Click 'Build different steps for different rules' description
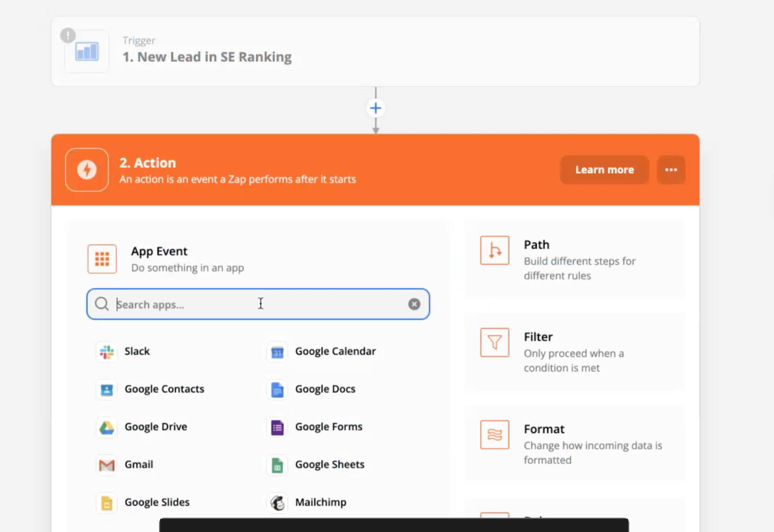774x532 pixels. click(580, 268)
